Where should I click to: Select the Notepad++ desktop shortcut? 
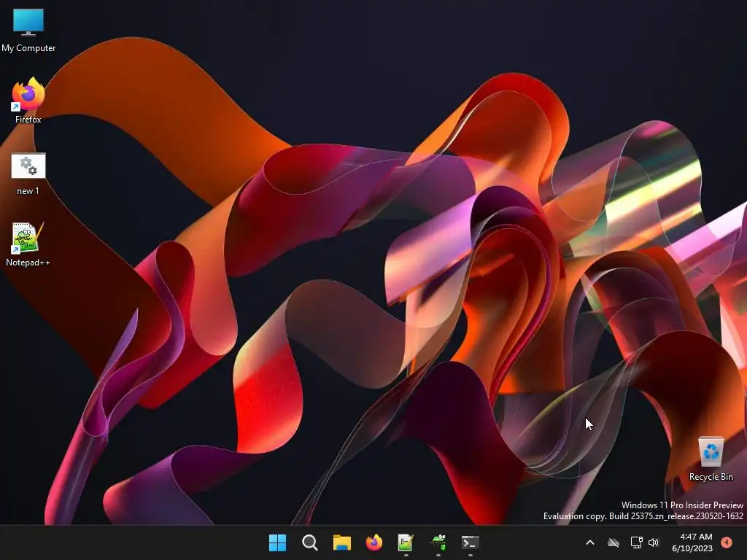coord(28,245)
